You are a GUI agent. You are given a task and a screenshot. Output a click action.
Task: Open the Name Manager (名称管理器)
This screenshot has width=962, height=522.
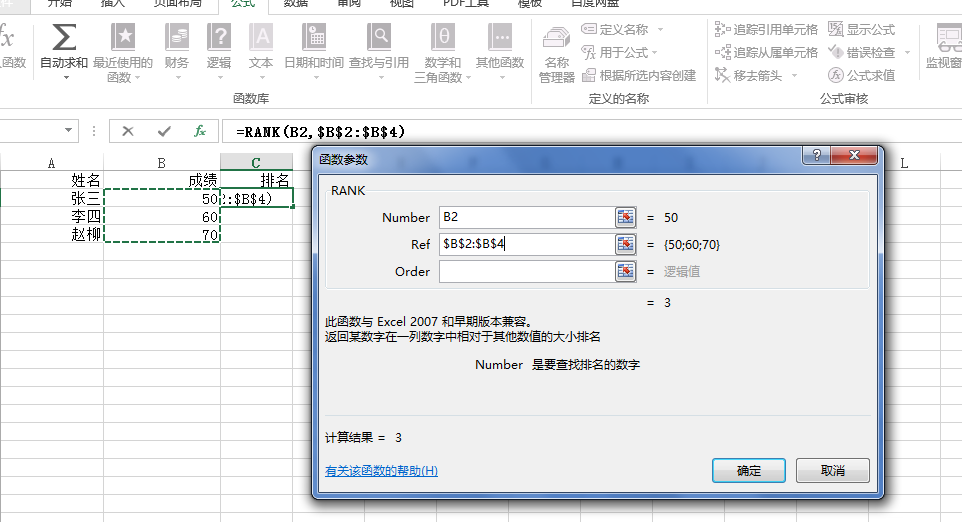click(x=556, y=55)
